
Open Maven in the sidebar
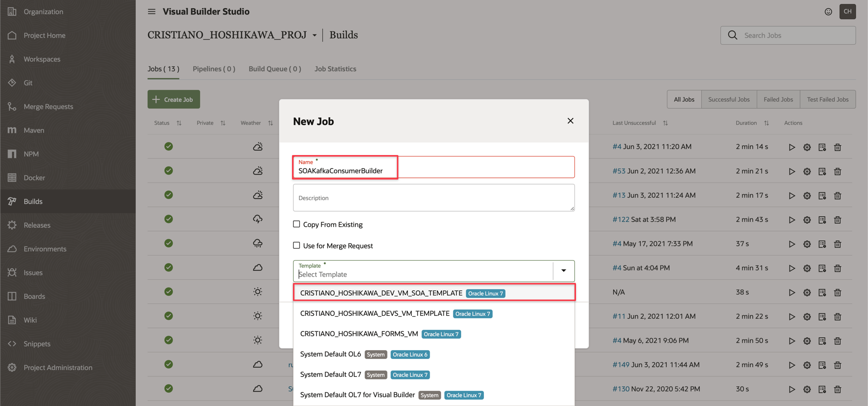pos(68,130)
